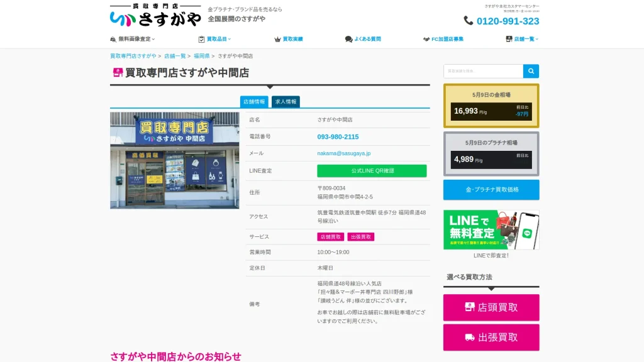Image resolution: width=644 pixels, height=362 pixels.
Task: Click the gold price value 16,993
Action: point(466,111)
